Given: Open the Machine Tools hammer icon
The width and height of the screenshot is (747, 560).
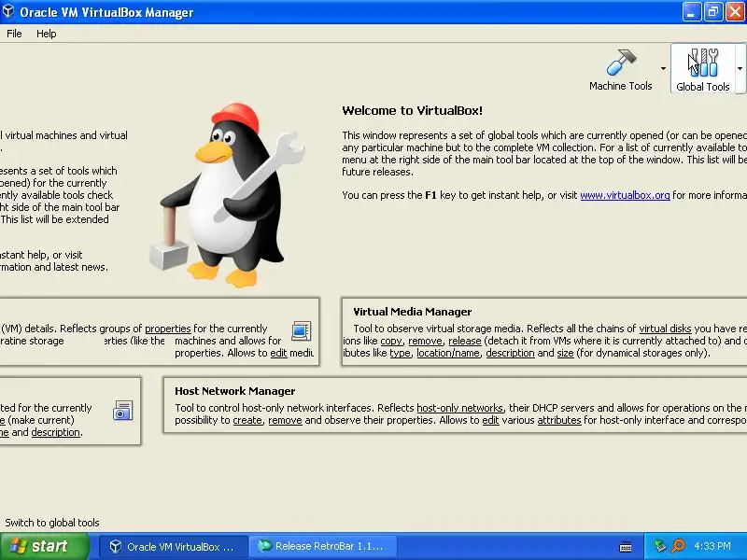Looking at the screenshot, I should [621, 63].
